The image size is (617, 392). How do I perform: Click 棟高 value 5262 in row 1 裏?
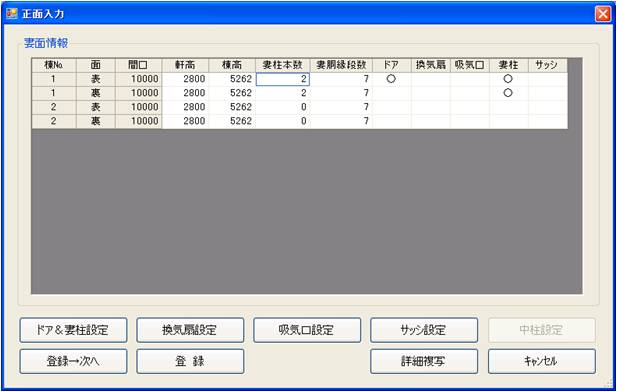(232, 93)
